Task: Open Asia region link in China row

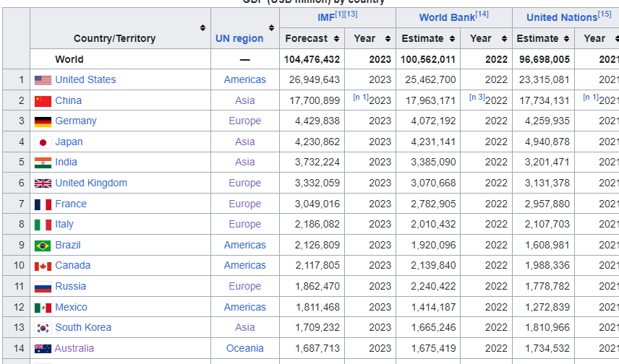Action: coord(244,100)
